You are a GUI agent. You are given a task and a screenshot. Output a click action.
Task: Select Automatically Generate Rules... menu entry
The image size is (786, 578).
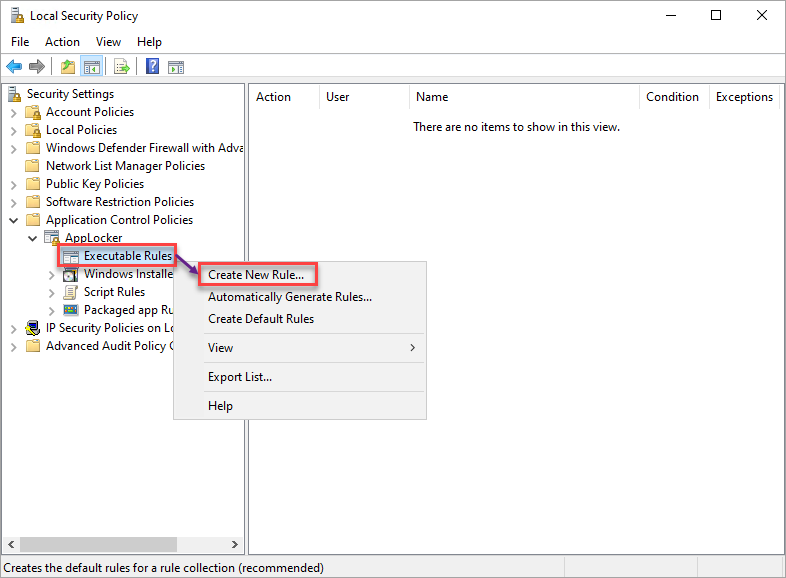(x=290, y=297)
